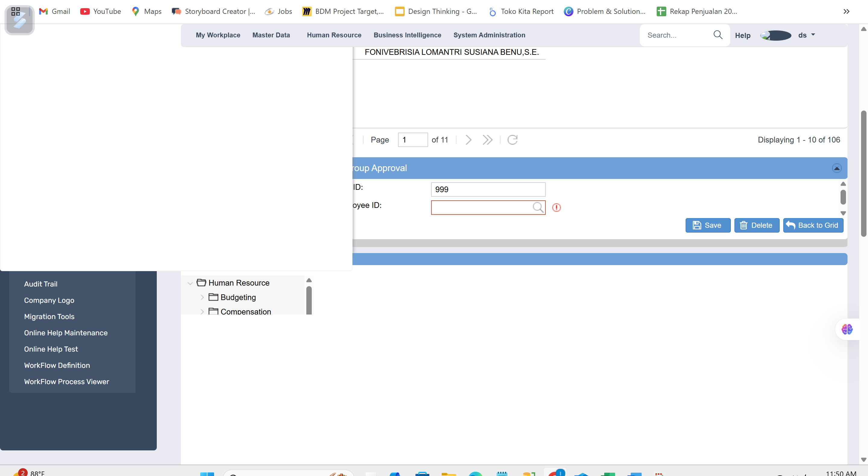Jump to the last page arrow
Viewport: 868px width, 476px height.
coord(487,140)
